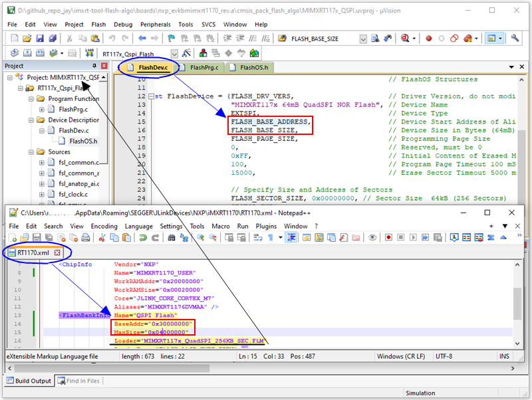
Task: Switch to the FlashPrg.c editor tab
Action: [203, 67]
